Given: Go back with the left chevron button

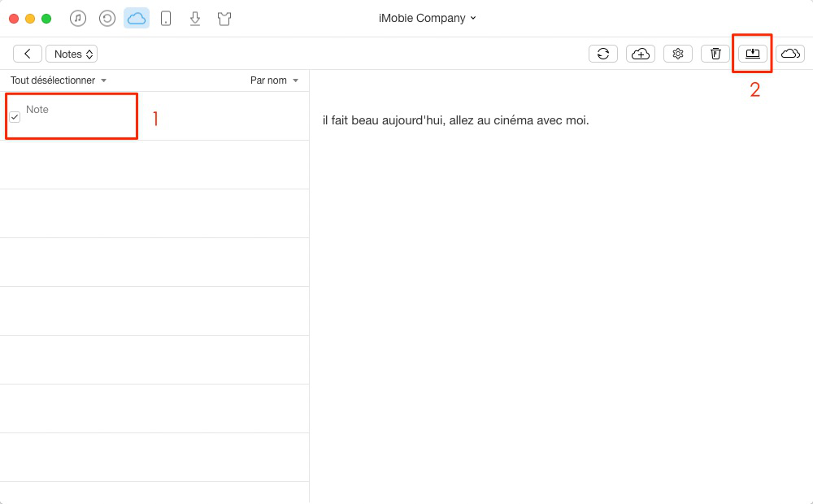Looking at the screenshot, I should 28,54.
